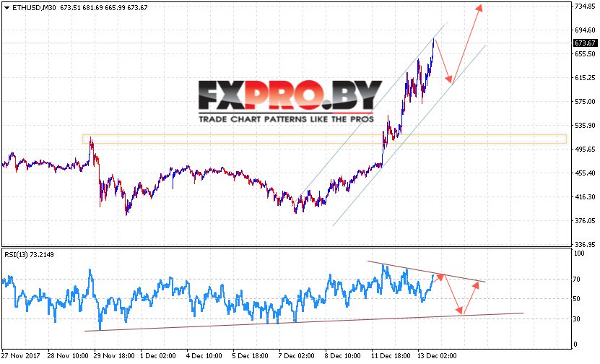Image resolution: width=600 pixels, height=364 pixels.
Task: Select the current price tag 673.67
Action: (585, 43)
